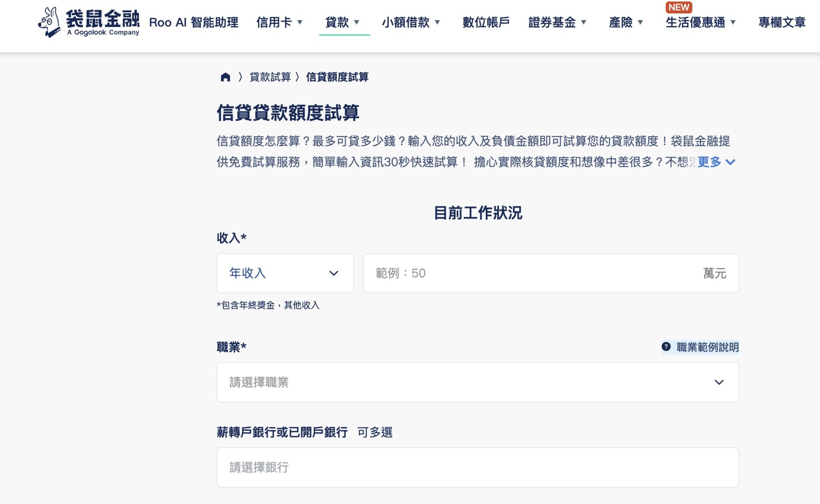Expand the 信用卡 dropdown menu

280,23
